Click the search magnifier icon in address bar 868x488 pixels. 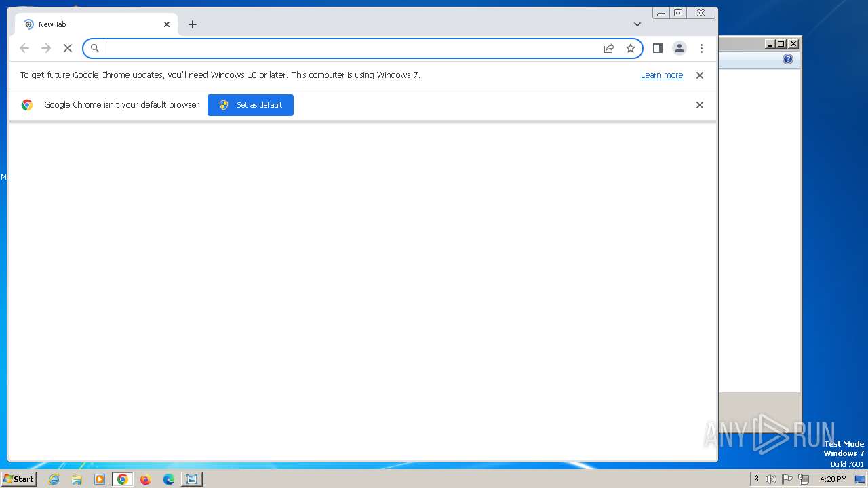point(95,48)
